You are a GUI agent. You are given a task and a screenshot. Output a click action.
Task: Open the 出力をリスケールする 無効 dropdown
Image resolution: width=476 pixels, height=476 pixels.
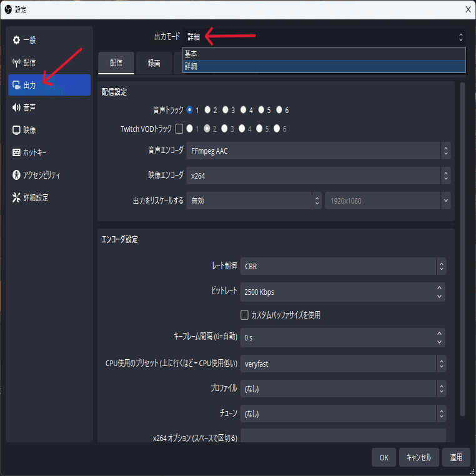tap(254, 201)
